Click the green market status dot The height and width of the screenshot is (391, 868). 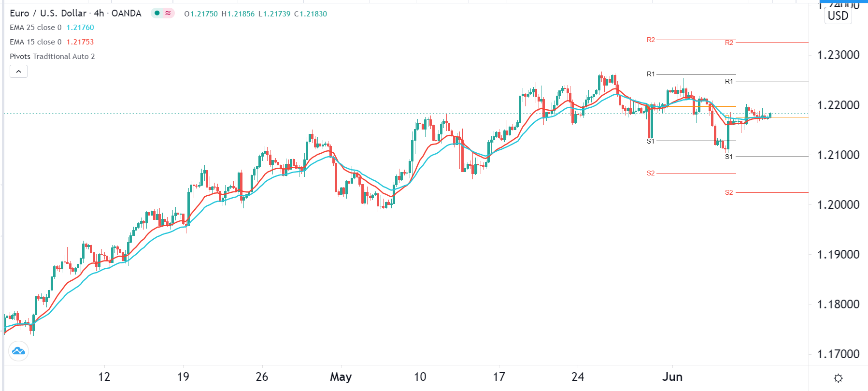(x=157, y=13)
